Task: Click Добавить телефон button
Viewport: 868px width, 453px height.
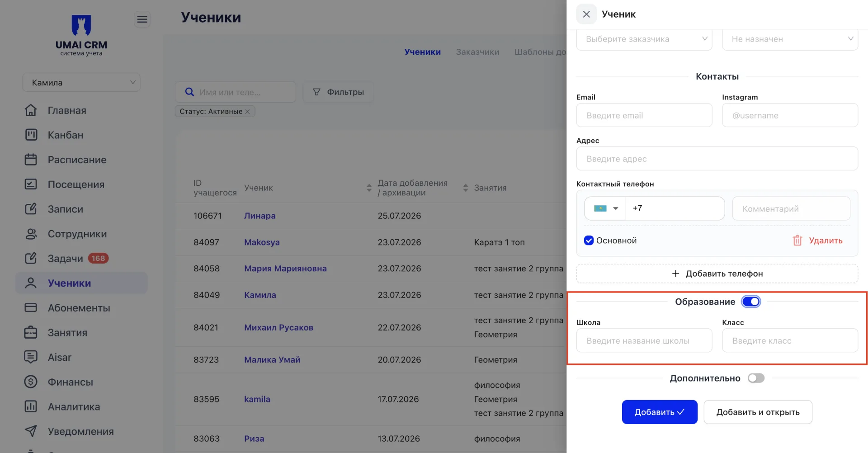Action: [x=717, y=274]
